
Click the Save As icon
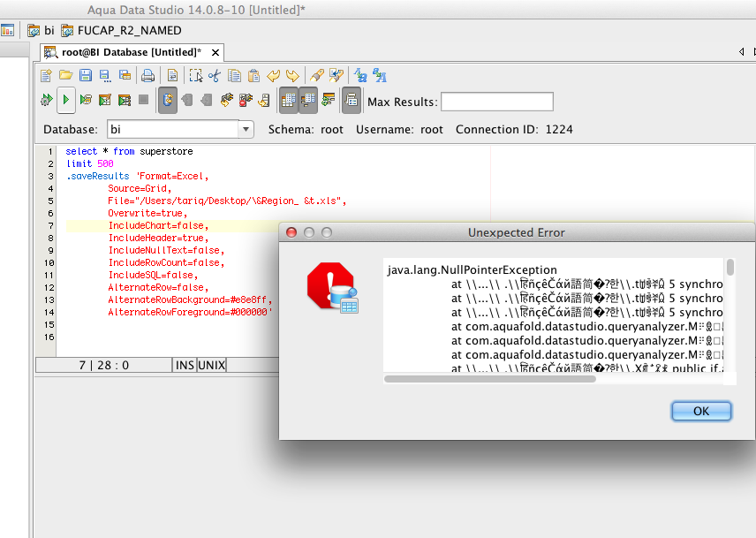coord(104,75)
